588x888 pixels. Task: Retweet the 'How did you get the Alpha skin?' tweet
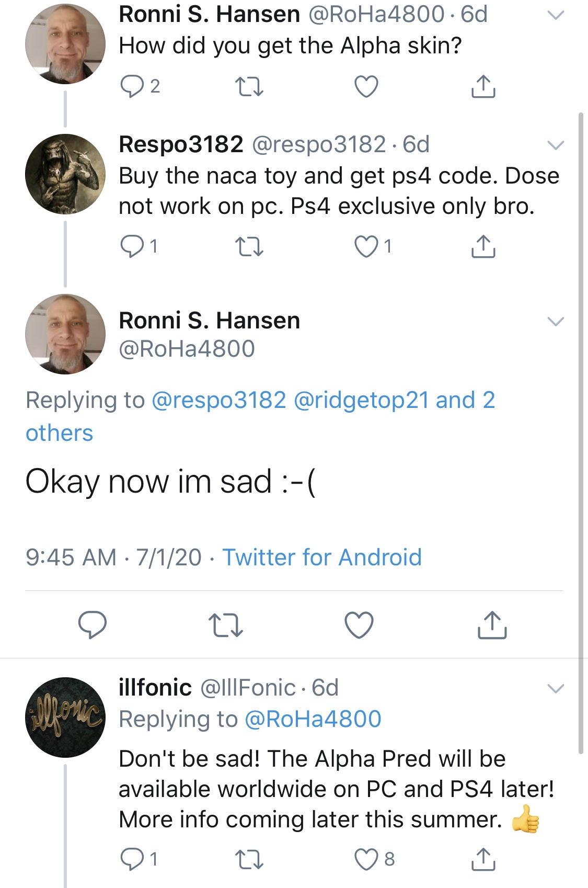pos(249,87)
